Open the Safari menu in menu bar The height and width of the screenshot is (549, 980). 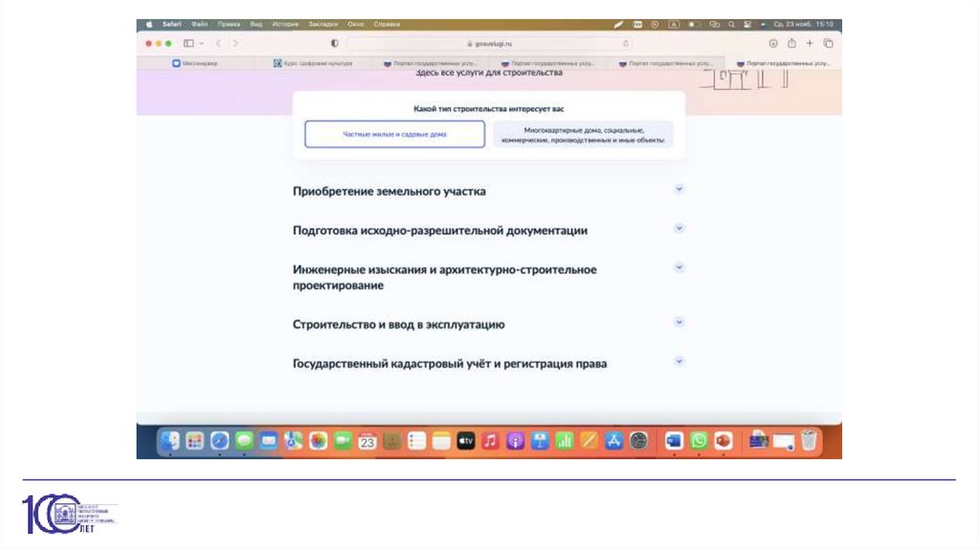171,24
